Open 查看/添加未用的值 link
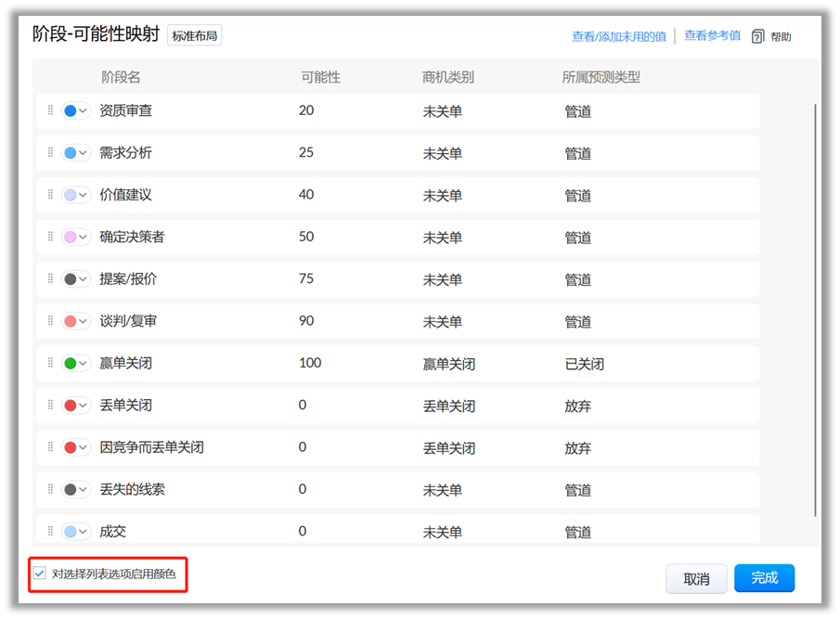The height and width of the screenshot is (619, 840). [x=618, y=37]
